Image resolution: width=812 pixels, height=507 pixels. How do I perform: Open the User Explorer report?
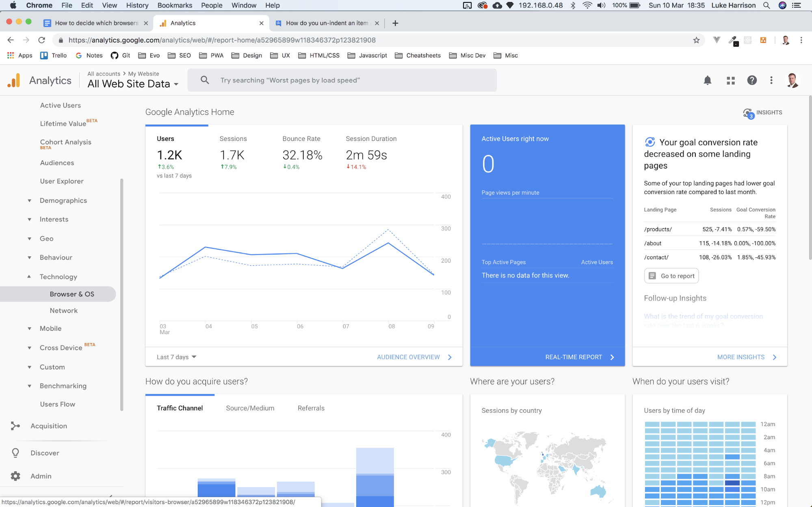(62, 181)
